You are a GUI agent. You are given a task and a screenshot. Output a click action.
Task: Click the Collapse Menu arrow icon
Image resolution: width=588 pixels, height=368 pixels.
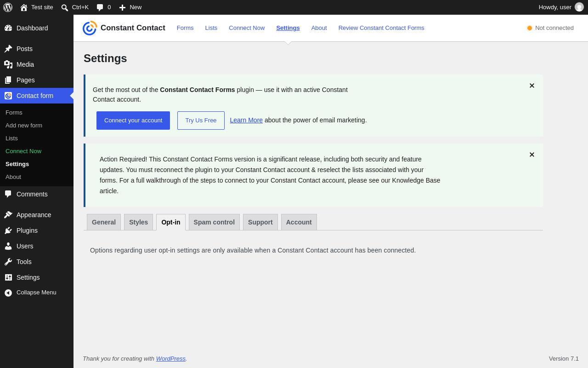8,293
